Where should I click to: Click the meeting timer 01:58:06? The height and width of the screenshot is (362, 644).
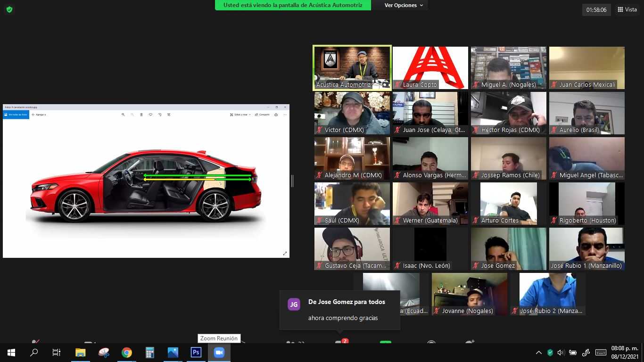click(x=596, y=9)
